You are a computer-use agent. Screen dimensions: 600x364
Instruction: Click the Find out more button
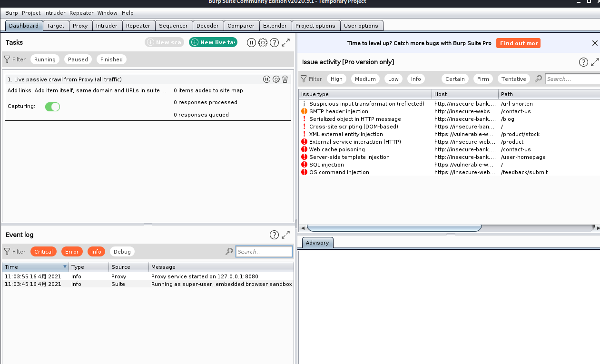pyautogui.click(x=519, y=43)
